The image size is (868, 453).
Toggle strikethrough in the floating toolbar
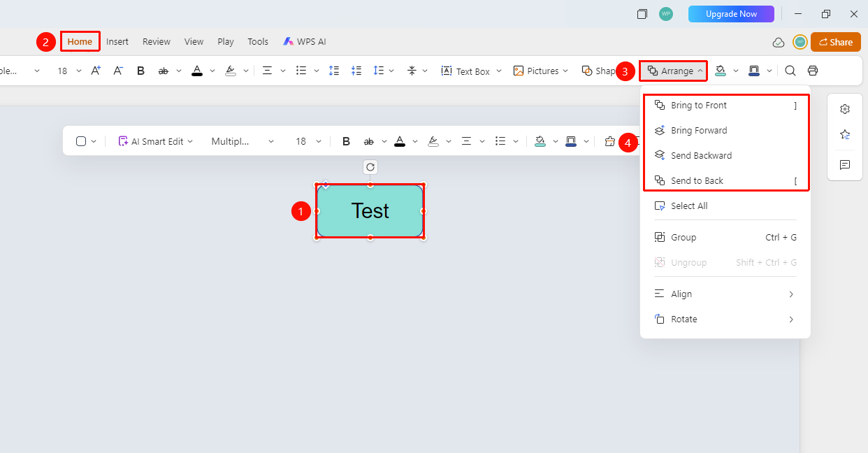tap(369, 141)
